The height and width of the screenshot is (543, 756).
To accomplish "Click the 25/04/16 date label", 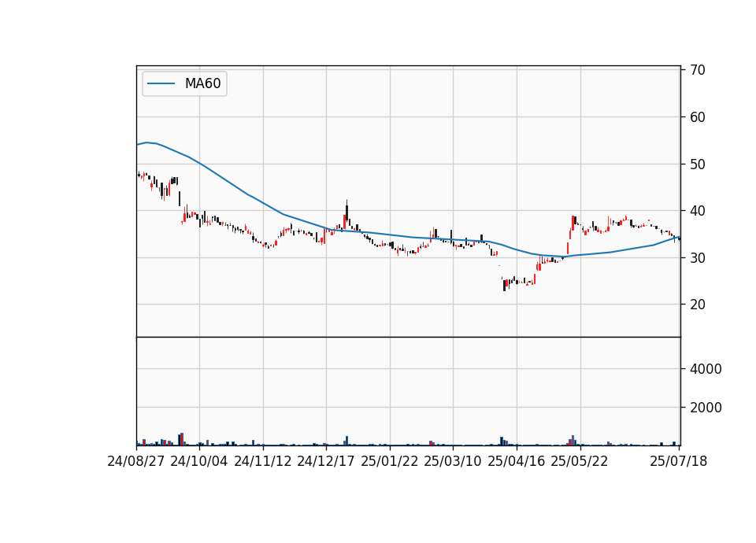I will pos(517,461).
